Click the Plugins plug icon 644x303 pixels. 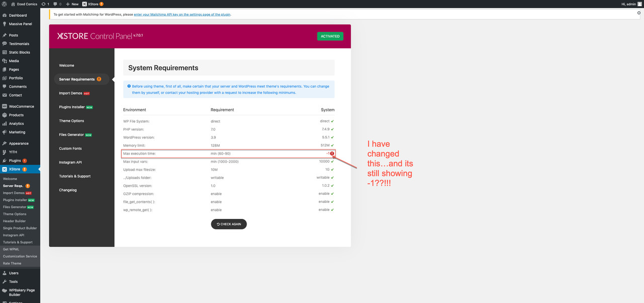(5, 161)
